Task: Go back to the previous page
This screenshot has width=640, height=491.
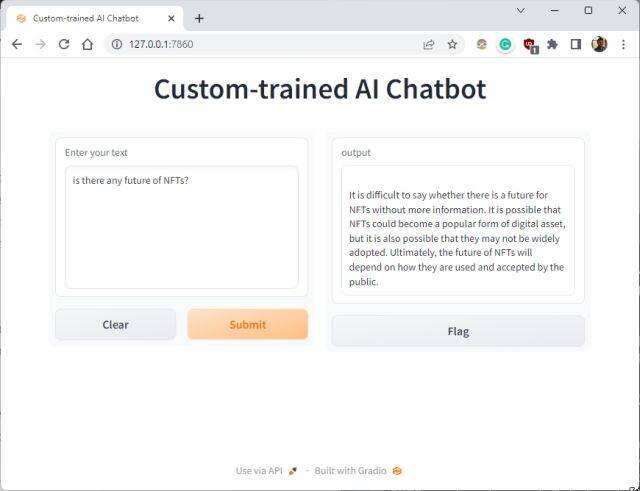Action: pos(17,44)
